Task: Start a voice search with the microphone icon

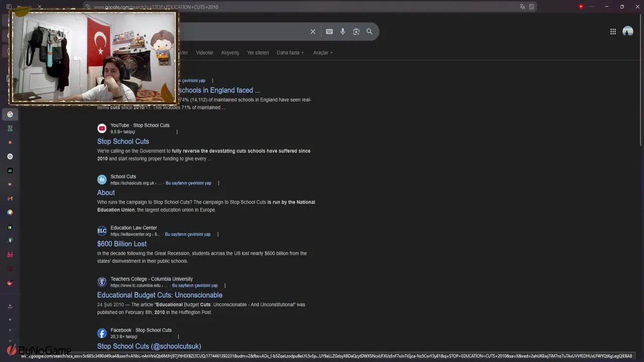Action: click(343, 32)
